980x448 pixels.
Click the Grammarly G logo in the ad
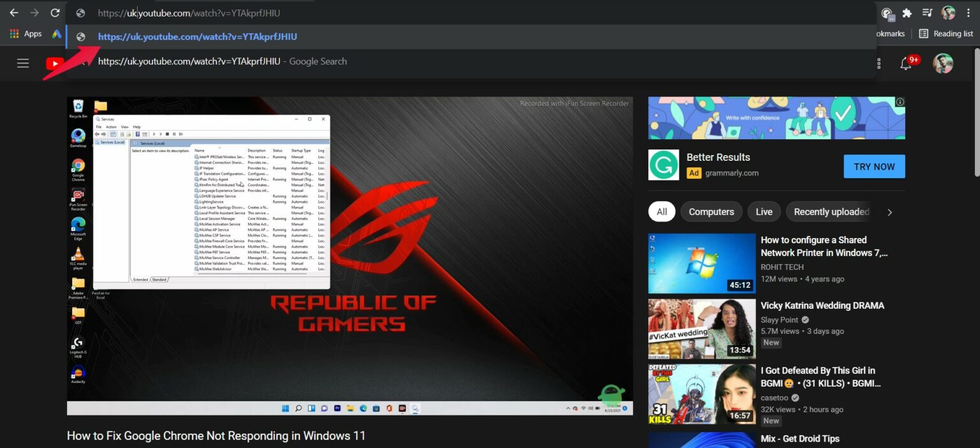tap(664, 165)
